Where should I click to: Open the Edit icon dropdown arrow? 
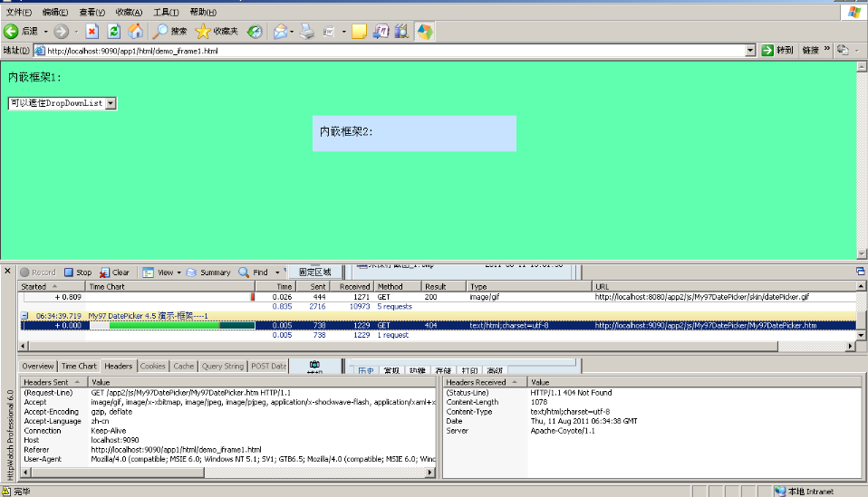point(343,32)
